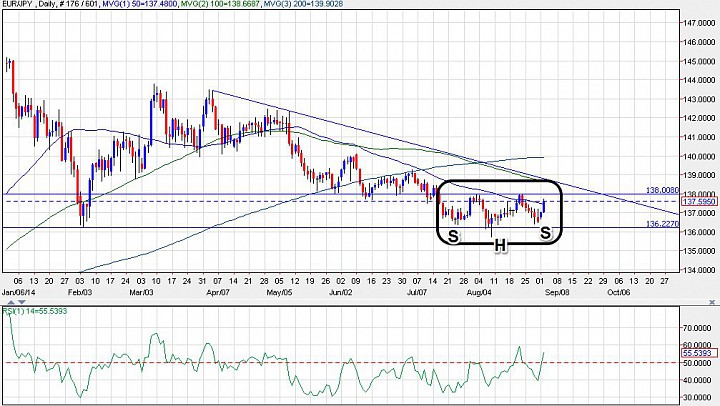Click the 135.0000 price axis label
720x406 pixels.
pyautogui.click(x=700, y=251)
